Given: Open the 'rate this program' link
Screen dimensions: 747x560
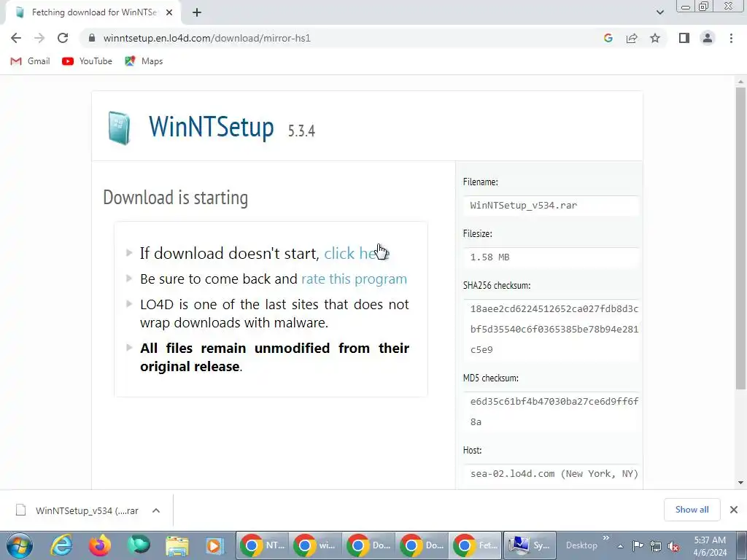Looking at the screenshot, I should (354, 279).
